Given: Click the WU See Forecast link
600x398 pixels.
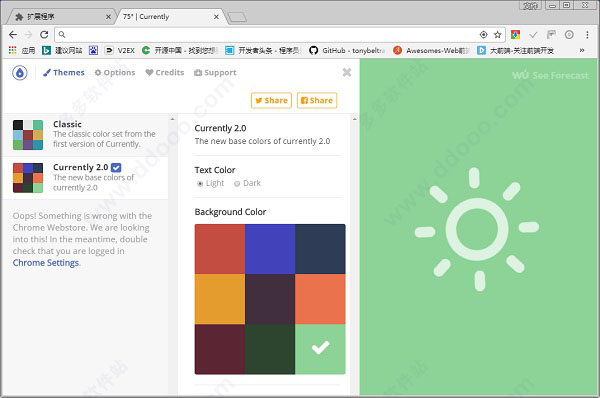Looking at the screenshot, I should [x=550, y=75].
